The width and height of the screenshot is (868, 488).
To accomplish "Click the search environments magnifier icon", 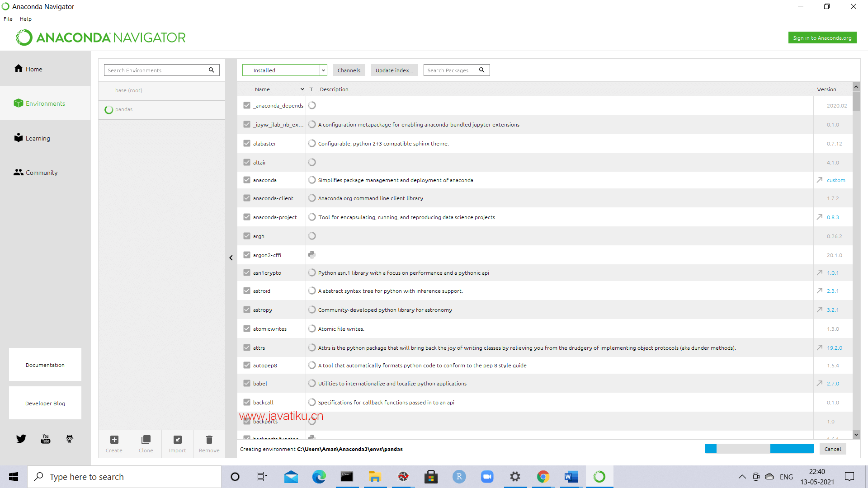I will click(211, 70).
